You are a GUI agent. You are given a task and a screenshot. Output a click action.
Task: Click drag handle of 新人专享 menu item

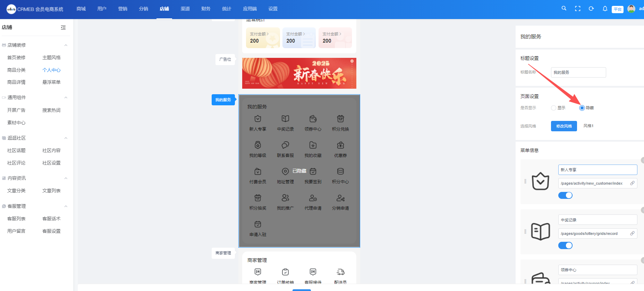pos(525,182)
